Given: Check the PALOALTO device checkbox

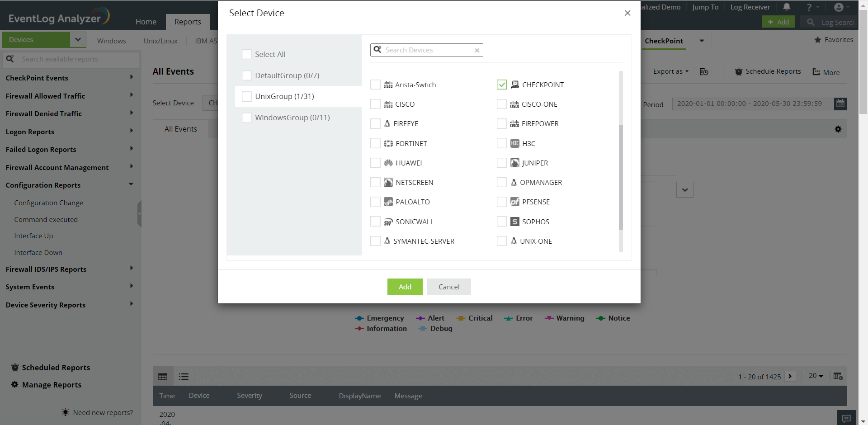Looking at the screenshot, I should pos(375,202).
